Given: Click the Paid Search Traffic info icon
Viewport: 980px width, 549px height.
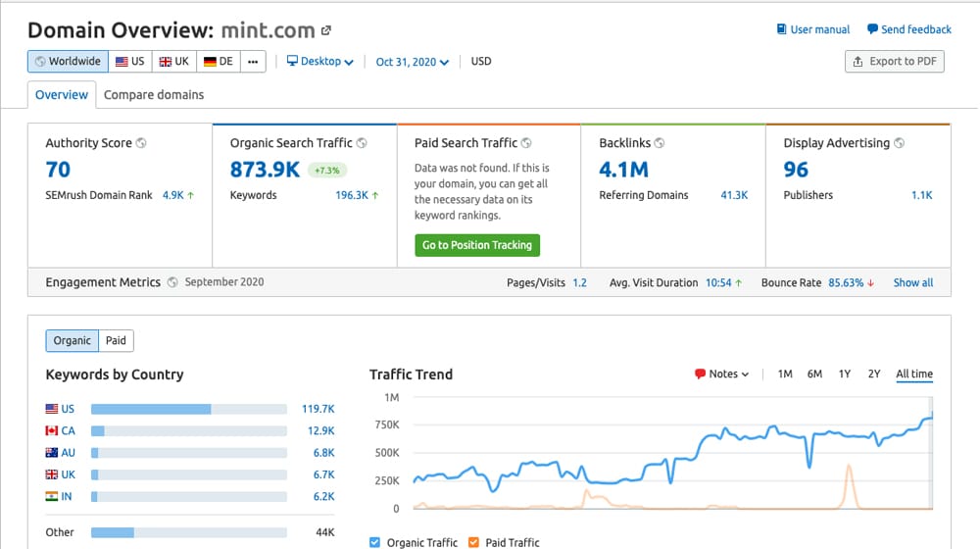Looking at the screenshot, I should click(526, 143).
